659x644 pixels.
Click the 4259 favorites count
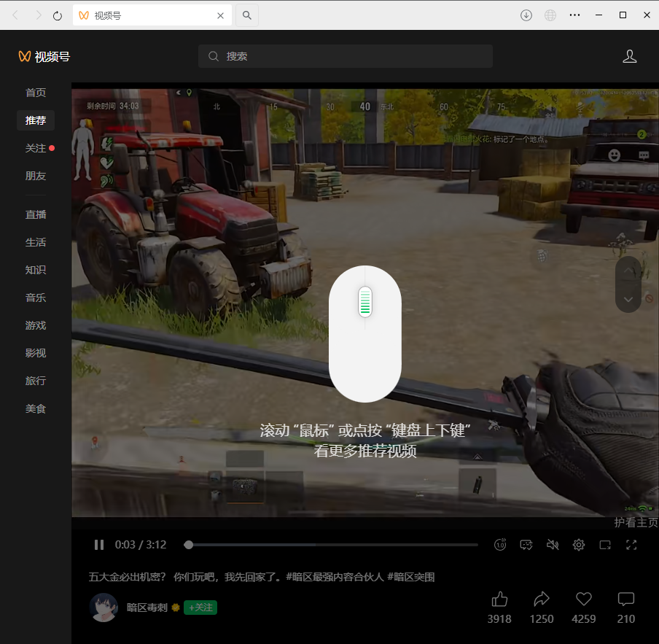coord(584,618)
